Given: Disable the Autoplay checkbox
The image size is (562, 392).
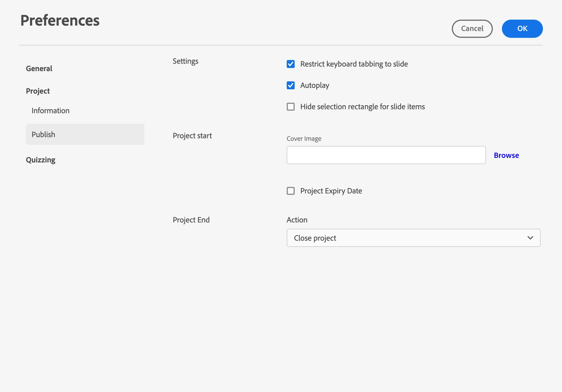Looking at the screenshot, I should click(x=290, y=85).
